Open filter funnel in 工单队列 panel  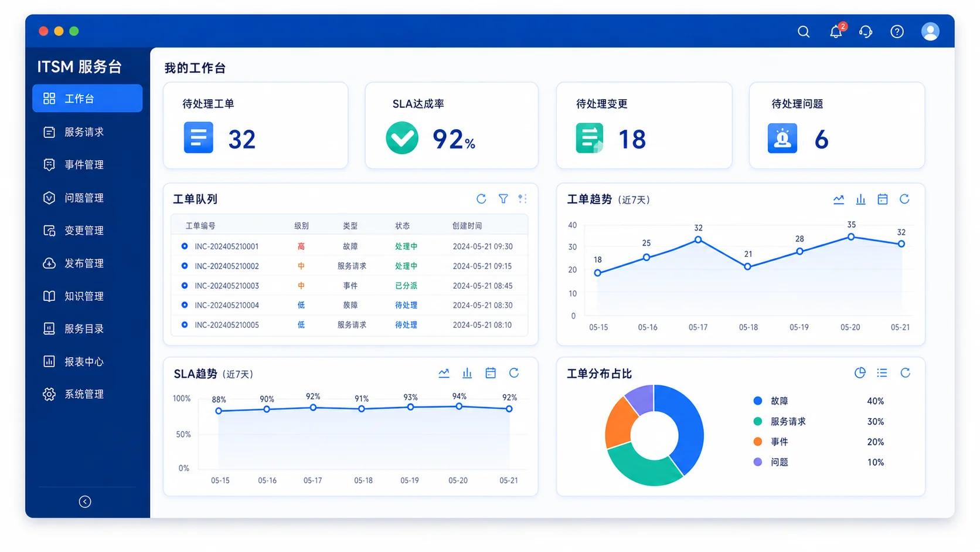pos(503,199)
